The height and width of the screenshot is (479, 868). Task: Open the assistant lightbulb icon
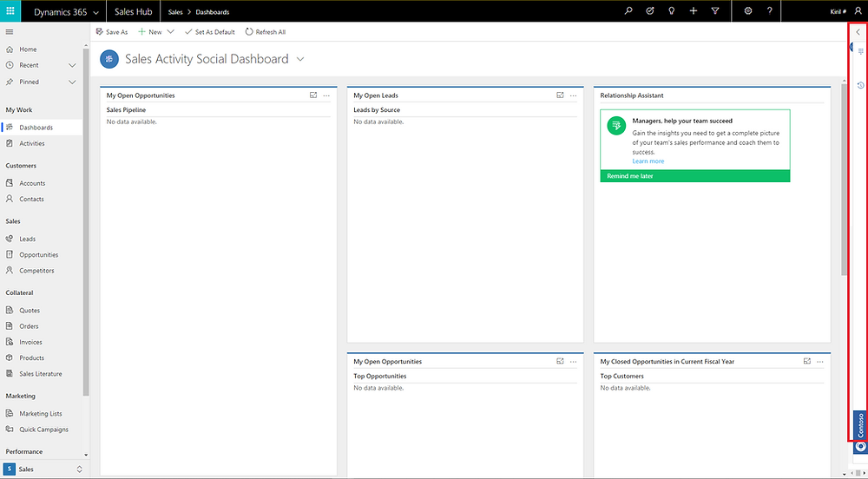tap(672, 11)
